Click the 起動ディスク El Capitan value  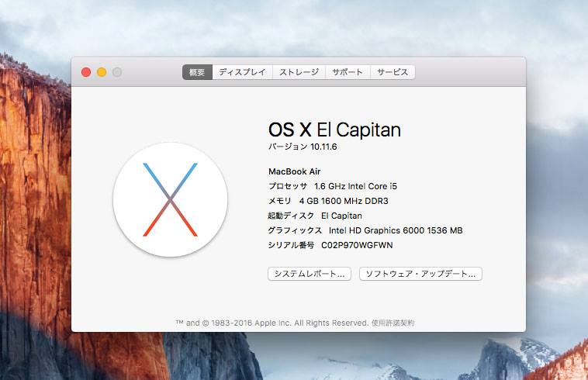pyautogui.click(x=341, y=216)
